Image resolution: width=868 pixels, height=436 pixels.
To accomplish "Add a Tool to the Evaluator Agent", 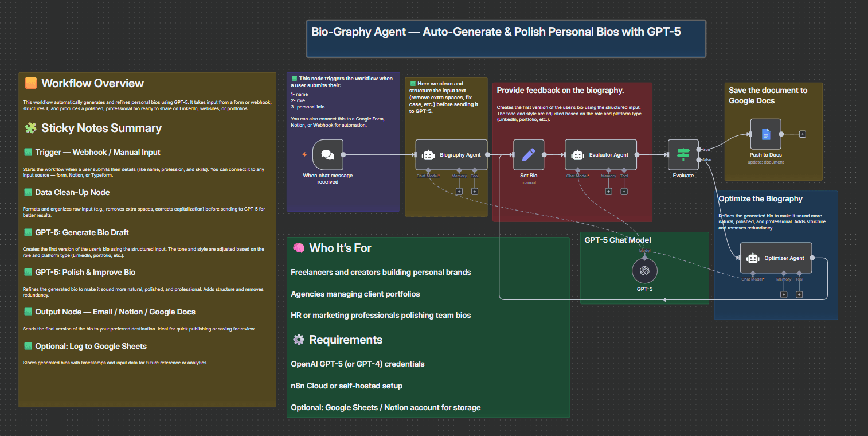I will [624, 191].
